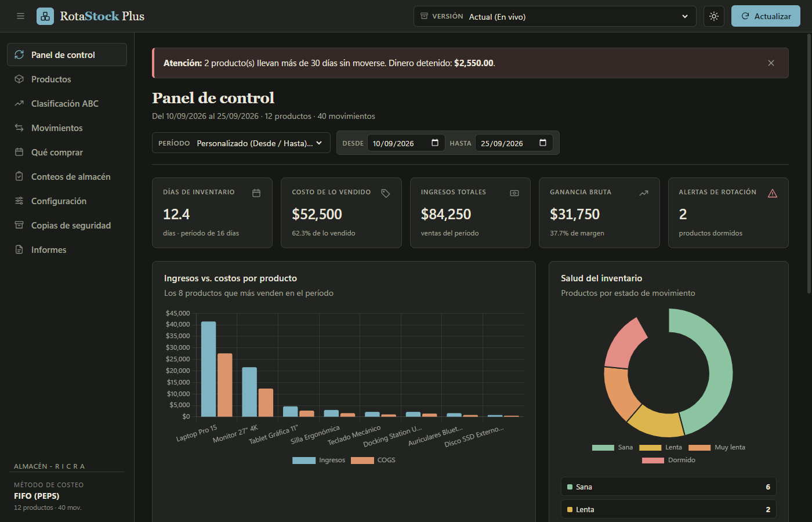The width and height of the screenshot is (812, 522).
Task: Click trend icon on Ganancia bruta card
Action: click(644, 193)
